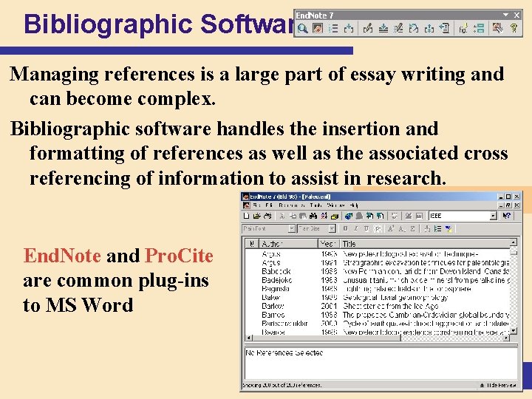
Task: Click Symbol font sigma button in EndNote
Action: (412, 228)
